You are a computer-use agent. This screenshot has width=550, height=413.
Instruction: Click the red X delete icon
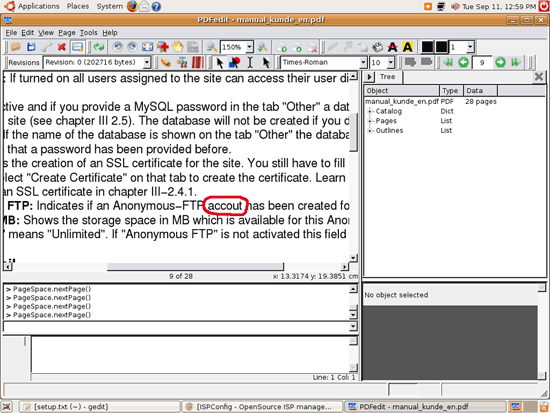[x=62, y=47]
